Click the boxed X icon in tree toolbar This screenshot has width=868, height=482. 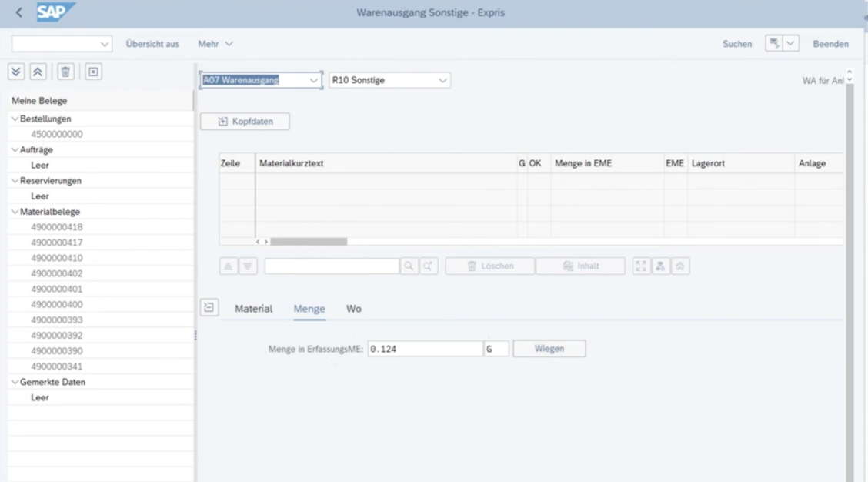pos(92,71)
